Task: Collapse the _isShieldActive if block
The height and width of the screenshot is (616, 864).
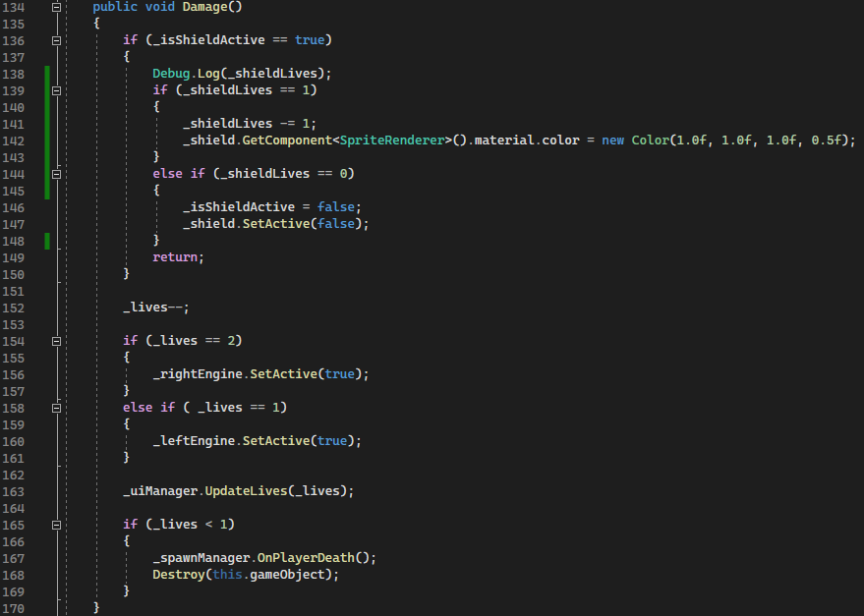Action: coord(56,39)
